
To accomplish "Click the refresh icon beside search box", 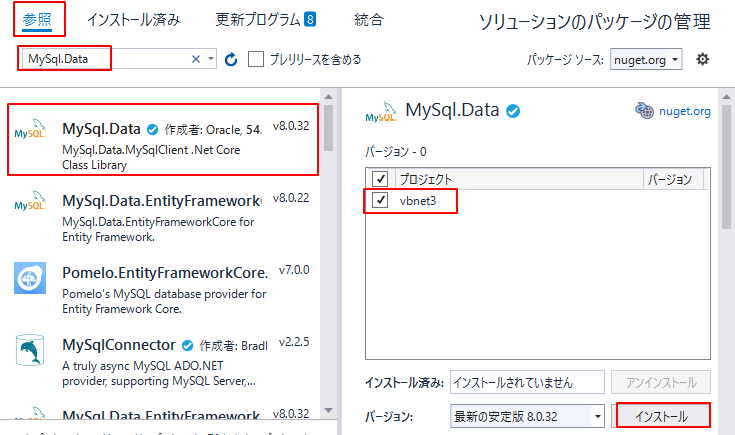I will point(231,60).
